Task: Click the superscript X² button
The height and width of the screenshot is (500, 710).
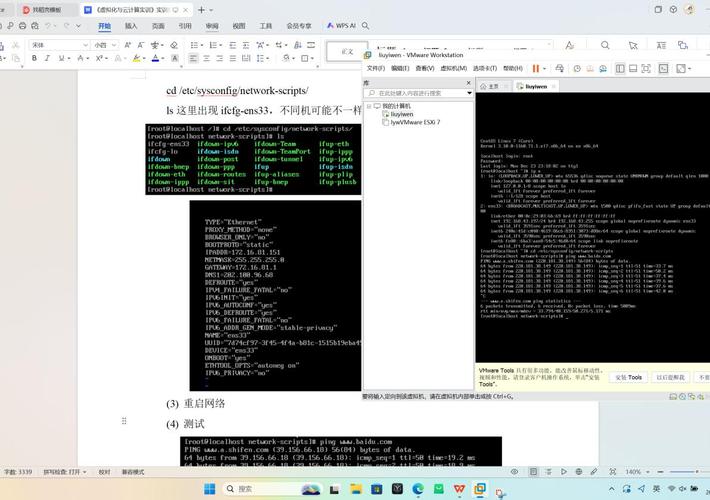Action: (x=99, y=58)
